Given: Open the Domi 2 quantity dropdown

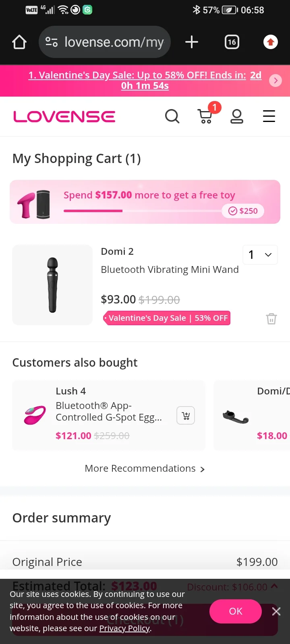Looking at the screenshot, I should (x=260, y=255).
